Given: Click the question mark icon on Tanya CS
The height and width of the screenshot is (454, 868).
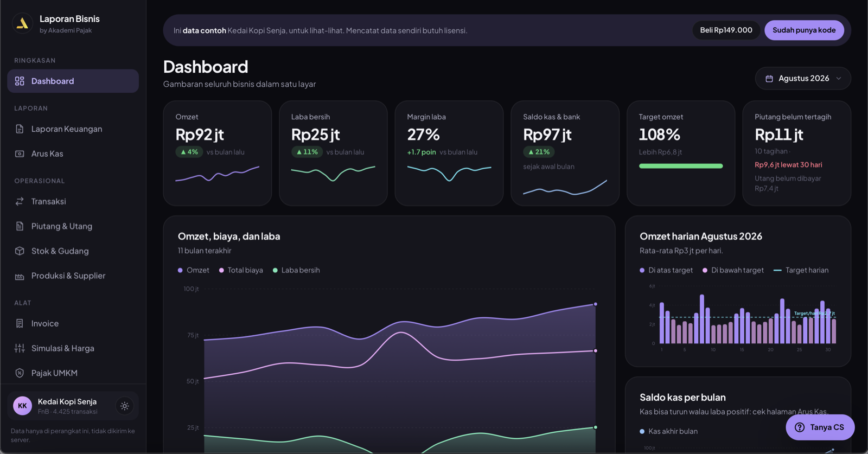Looking at the screenshot, I should tap(800, 427).
